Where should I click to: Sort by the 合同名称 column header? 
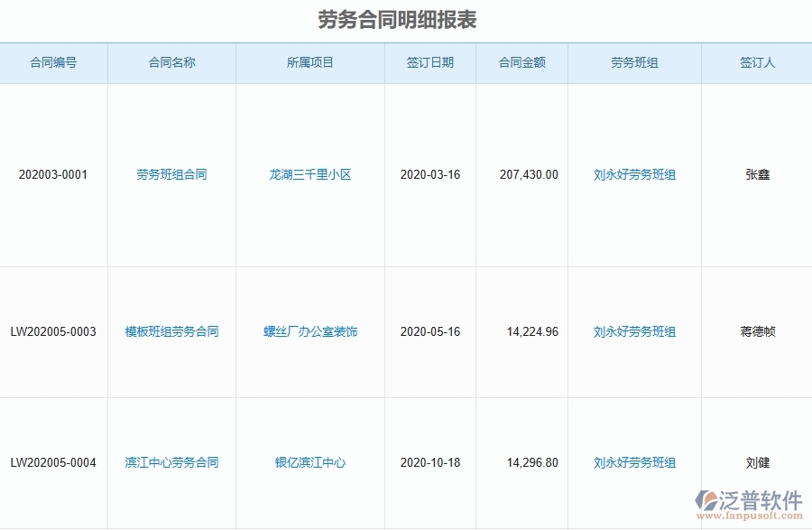171,62
